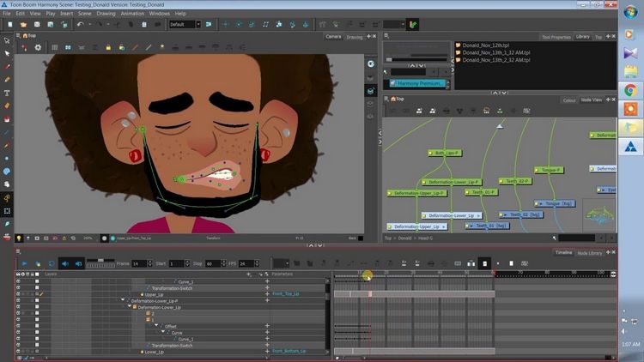Open the dropdown box in Timeline toolbar
The image size is (644, 362).
[282, 263]
